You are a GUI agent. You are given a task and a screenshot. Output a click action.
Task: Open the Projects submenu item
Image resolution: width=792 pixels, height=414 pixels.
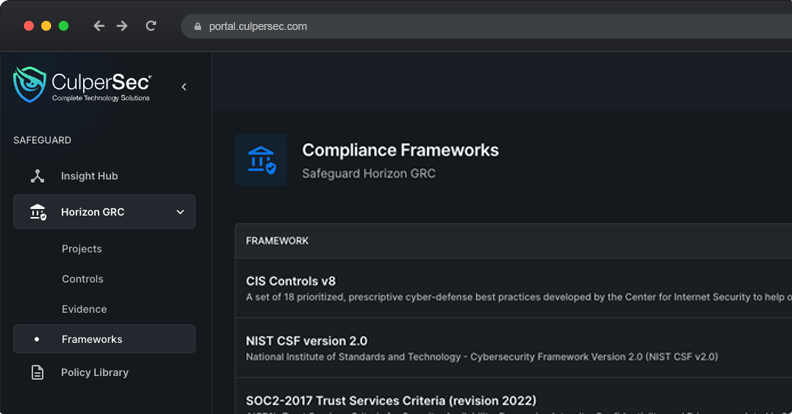[x=82, y=249]
